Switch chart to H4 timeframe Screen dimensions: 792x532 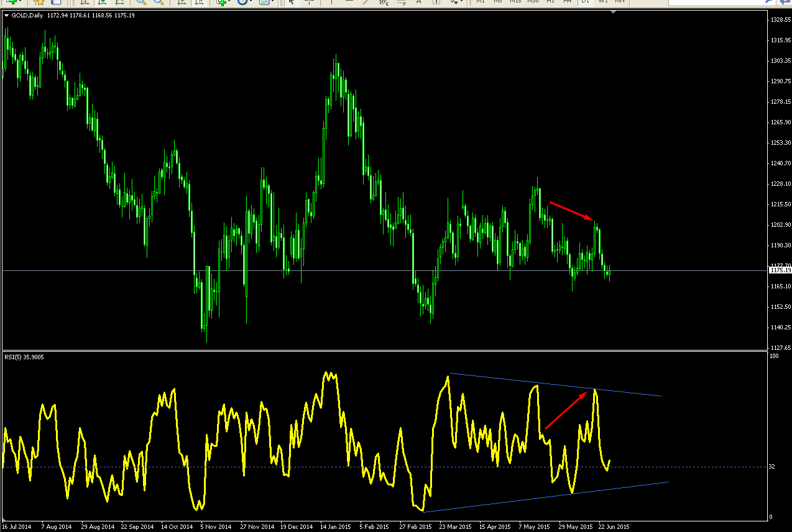(567, 2)
